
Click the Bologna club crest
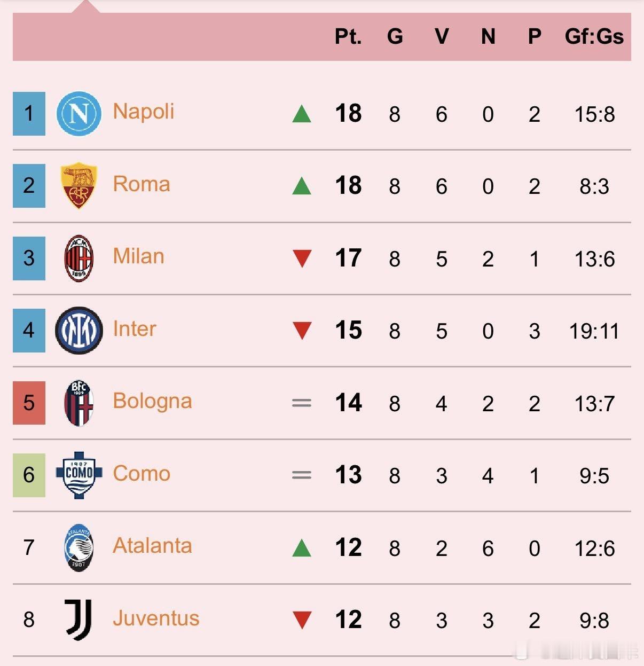pos(78,403)
